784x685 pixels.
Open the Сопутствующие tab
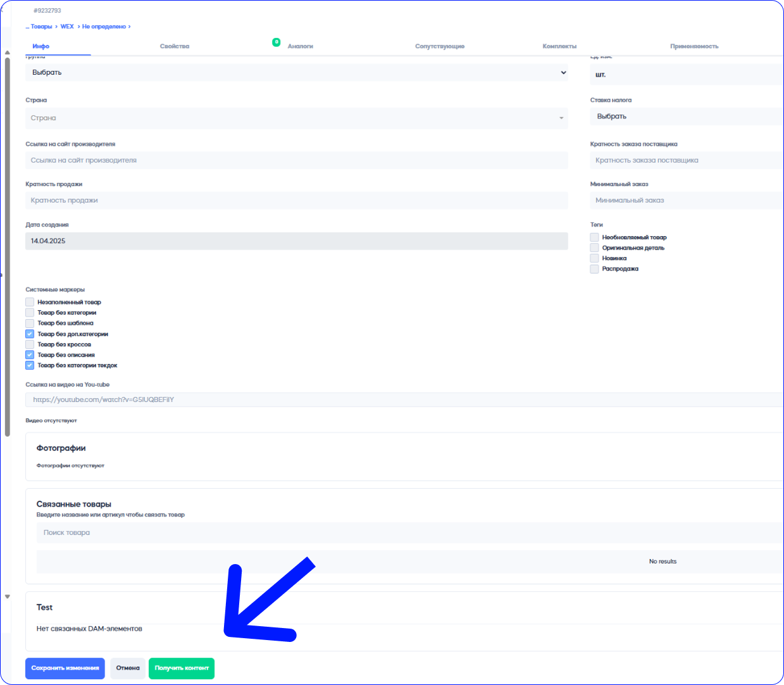click(440, 46)
